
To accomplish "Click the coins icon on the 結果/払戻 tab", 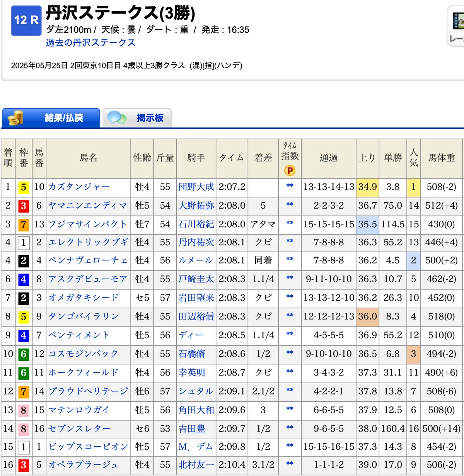I will pyautogui.click(x=16, y=118).
